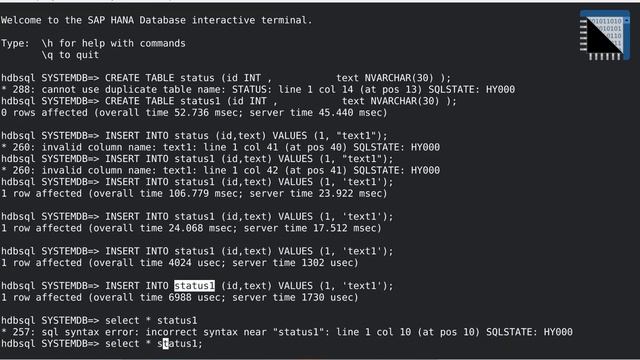Screen dimensions: 640x360
Task: Click result line showing overall time 4024 usec
Action: [x=180, y=262]
